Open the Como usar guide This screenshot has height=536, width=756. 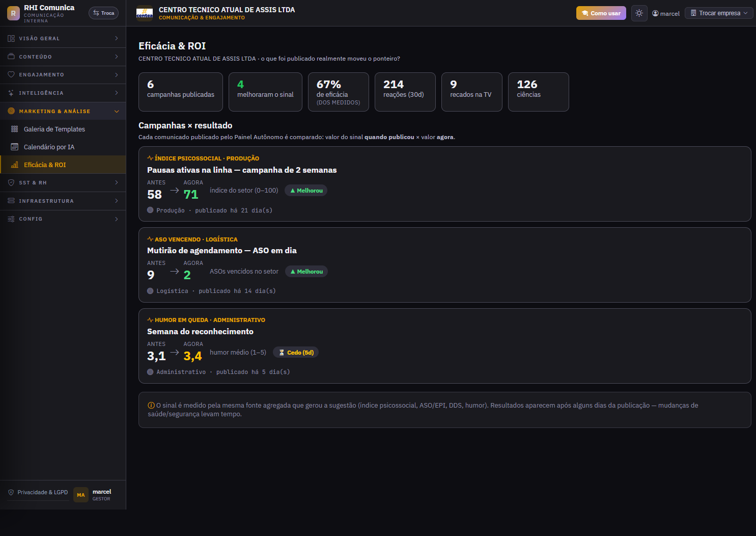pyautogui.click(x=601, y=13)
